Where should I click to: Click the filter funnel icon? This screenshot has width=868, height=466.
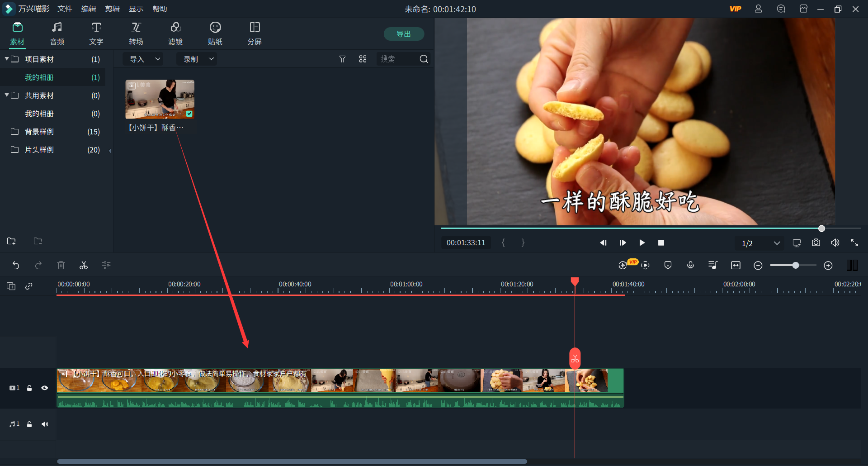click(x=342, y=59)
